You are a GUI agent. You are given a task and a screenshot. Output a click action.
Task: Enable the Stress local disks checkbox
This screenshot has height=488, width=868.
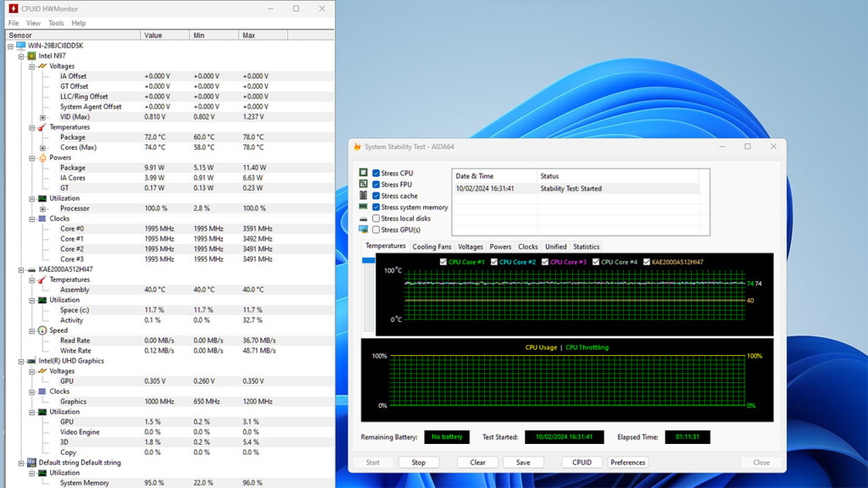[376, 219]
